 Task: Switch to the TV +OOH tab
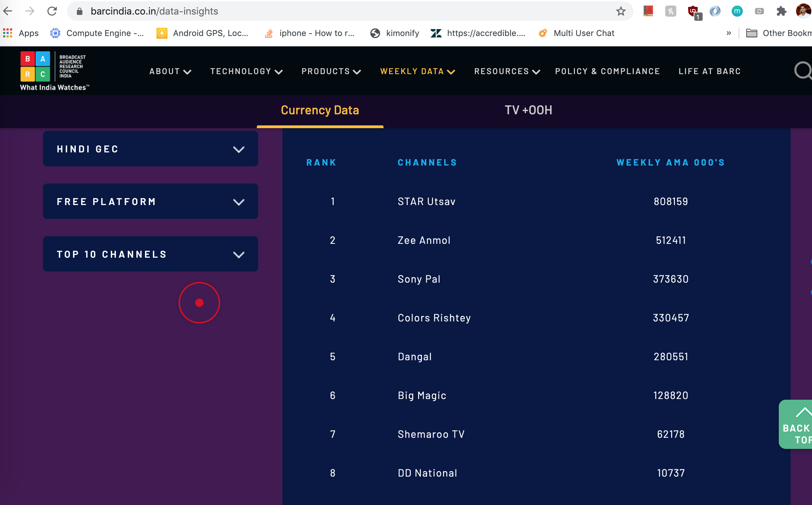click(528, 110)
